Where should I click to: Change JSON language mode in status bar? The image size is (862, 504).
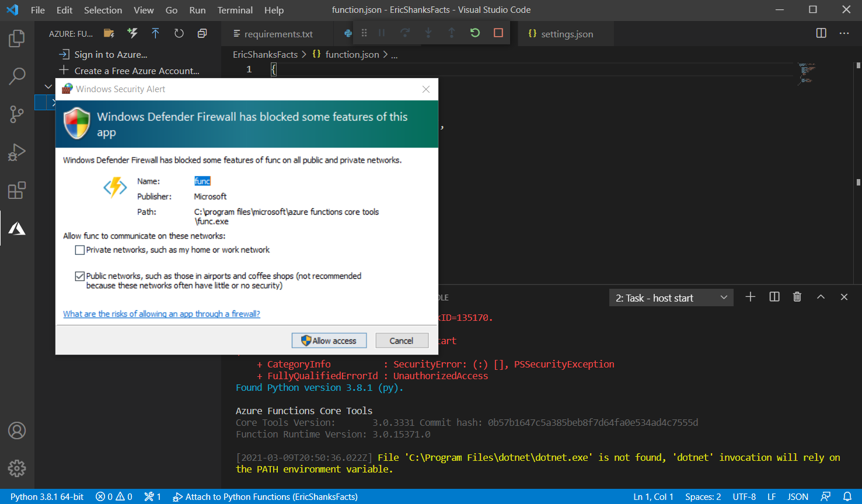(798, 496)
